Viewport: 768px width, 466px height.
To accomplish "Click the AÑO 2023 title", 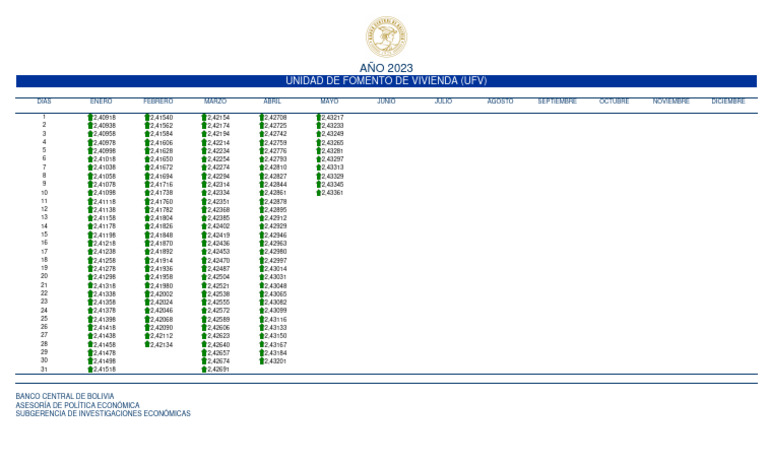I will point(385,68).
